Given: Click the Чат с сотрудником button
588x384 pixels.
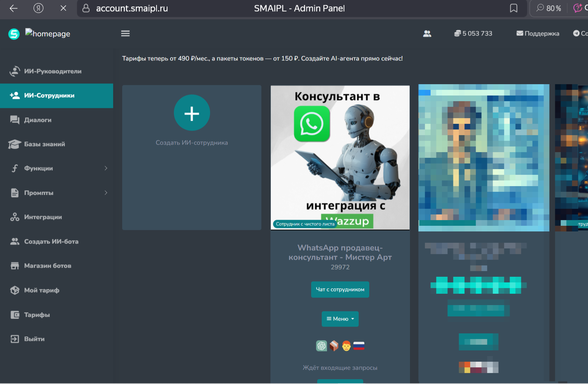Looking at the screenshot, I should pyautogui.click(x=340, y=290).
